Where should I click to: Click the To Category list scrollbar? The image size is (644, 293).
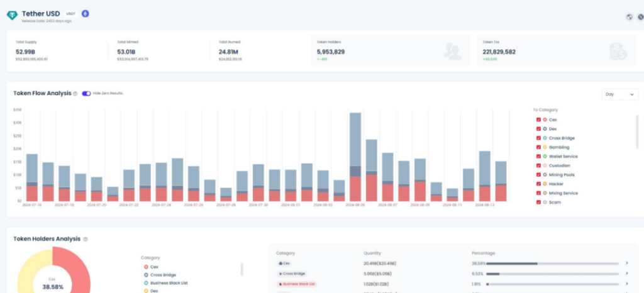[x=638, y=133]
